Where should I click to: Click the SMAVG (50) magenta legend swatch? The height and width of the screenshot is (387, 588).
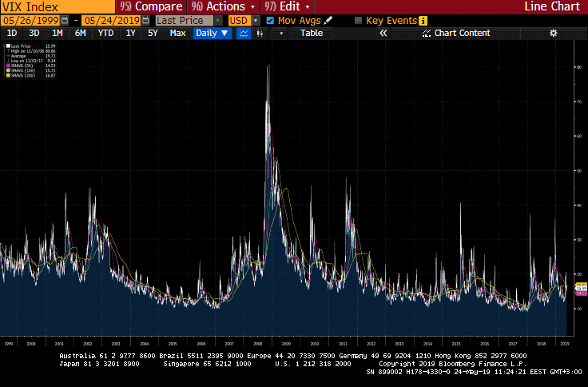point(8,66)
